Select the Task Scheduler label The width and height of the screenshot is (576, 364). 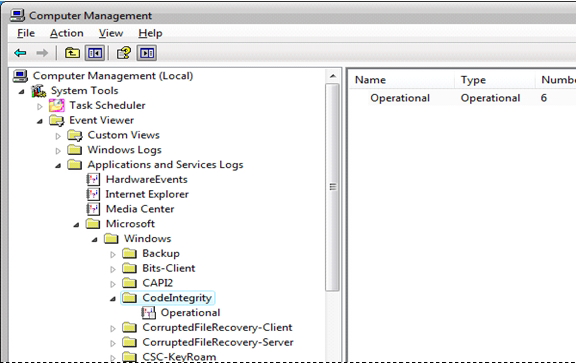click(107, 105)
